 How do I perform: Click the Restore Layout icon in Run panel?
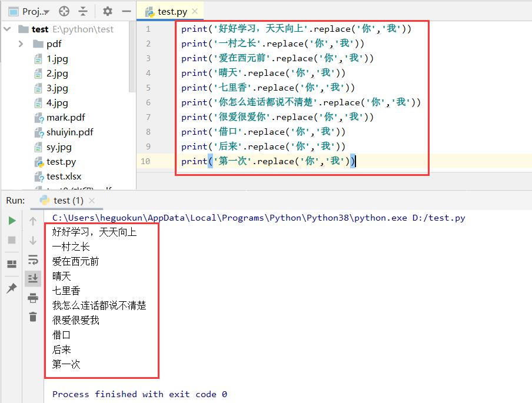tap(12, 264)
